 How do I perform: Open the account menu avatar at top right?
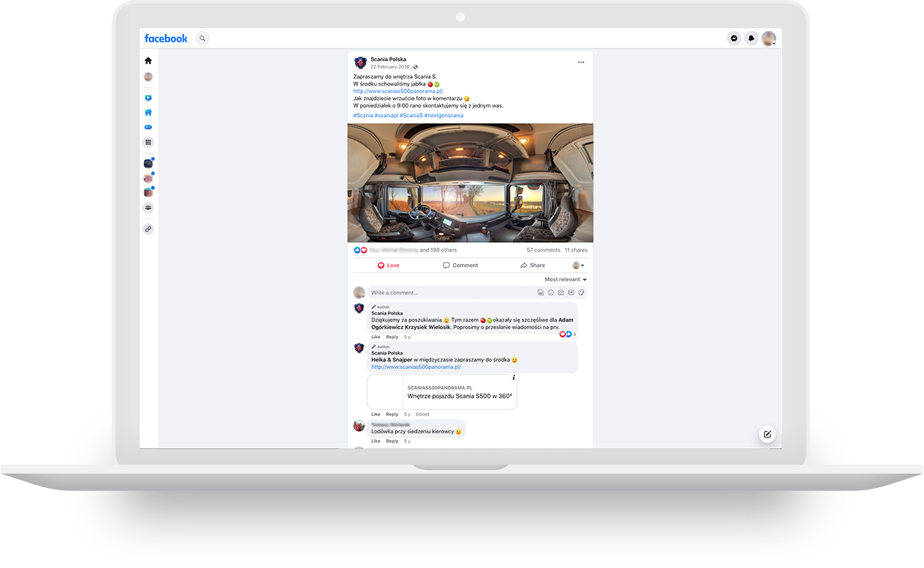(x=769, y=38)
